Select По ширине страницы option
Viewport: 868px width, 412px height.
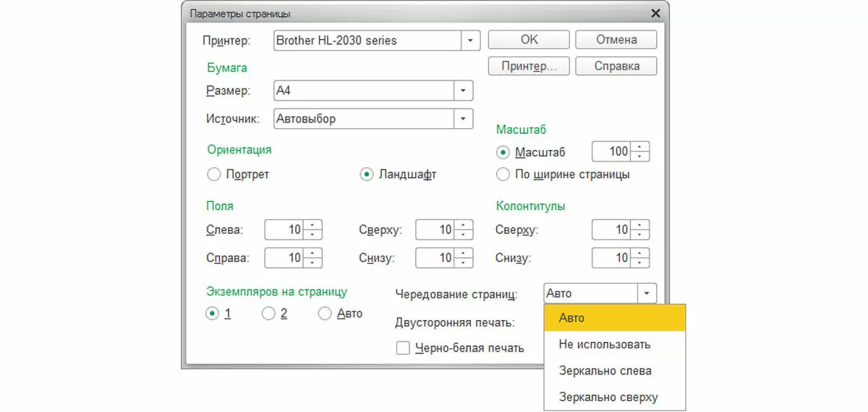coord(503,175)
